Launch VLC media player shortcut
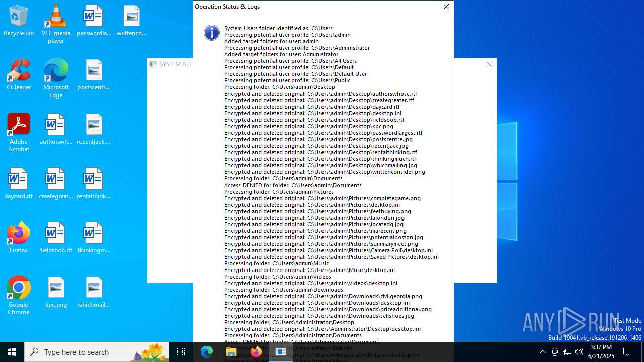The image size is (644, 362). pyautogui.click(x=56, y=24)
